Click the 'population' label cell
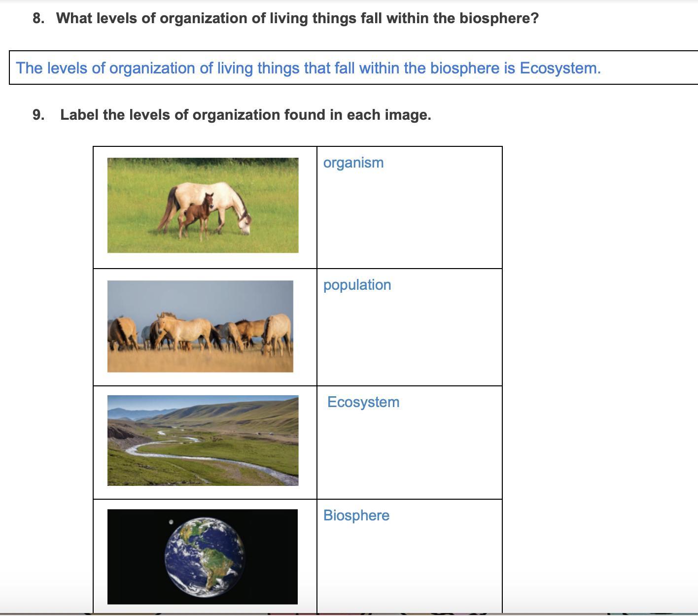 click(x=410, y=327)
